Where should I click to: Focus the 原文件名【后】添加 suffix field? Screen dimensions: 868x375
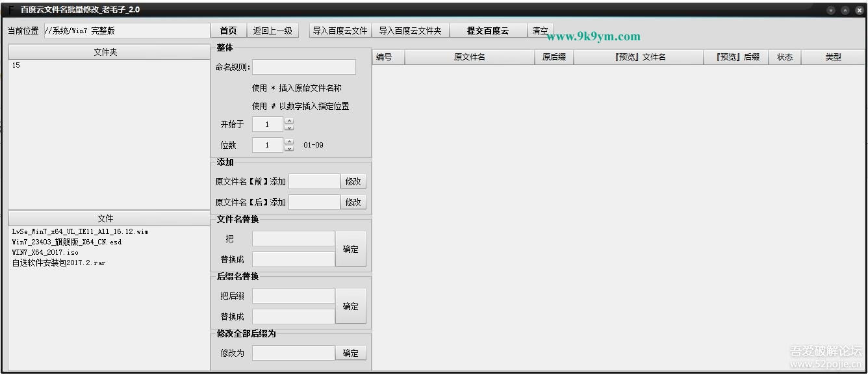[x=314, y=202]
